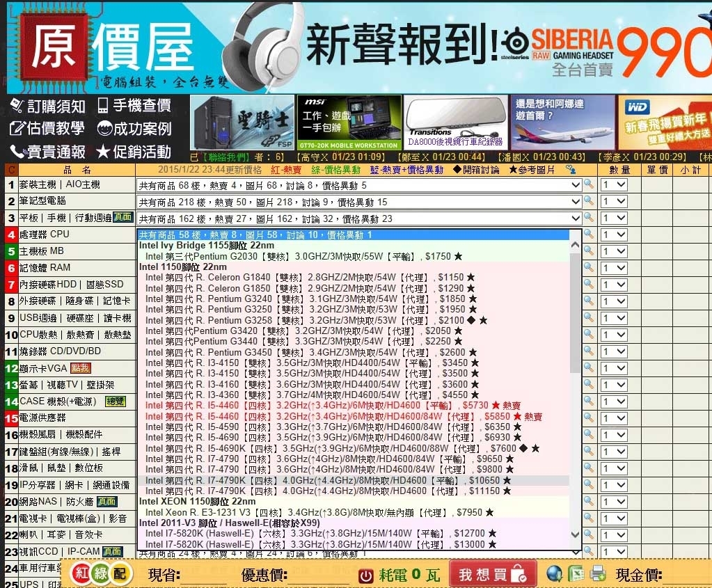The height and width of the screenshot is (588, 712).
Task: Open the MSI mobile workstation ad thumbnail
Action: coord(349,122)
